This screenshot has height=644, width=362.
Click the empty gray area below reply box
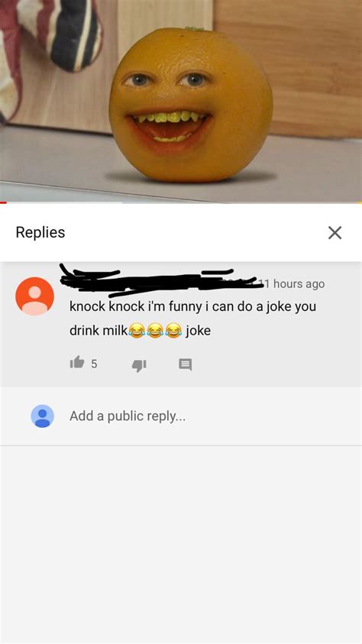click(x=181, y=544)
